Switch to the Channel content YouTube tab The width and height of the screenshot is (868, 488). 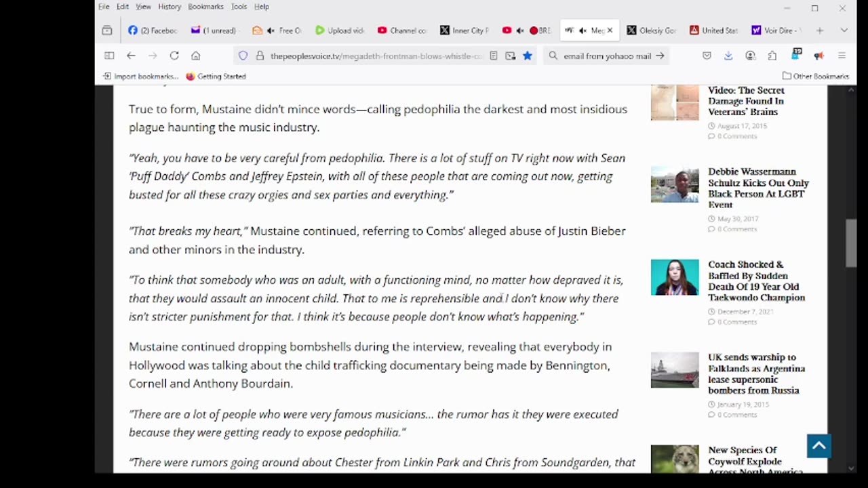[402, 30]
